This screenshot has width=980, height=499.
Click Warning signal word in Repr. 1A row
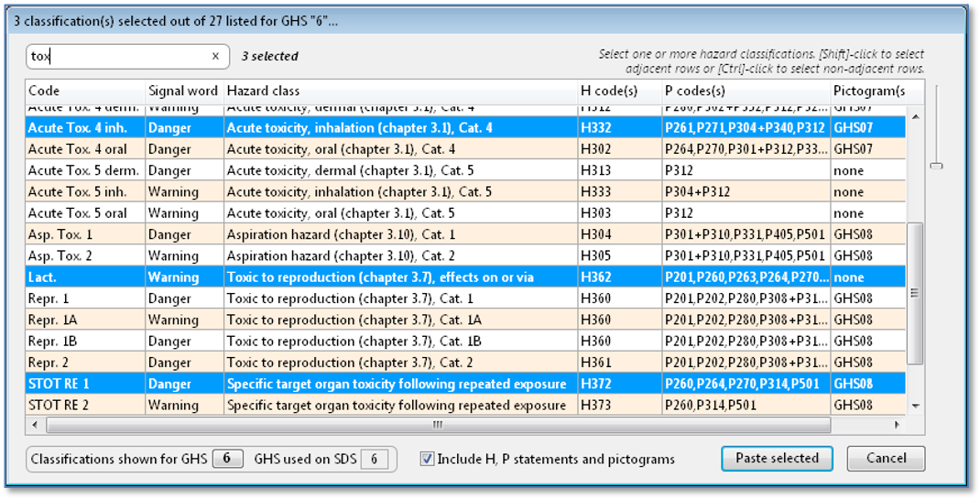pyautogui.click(x=184, y=320)
